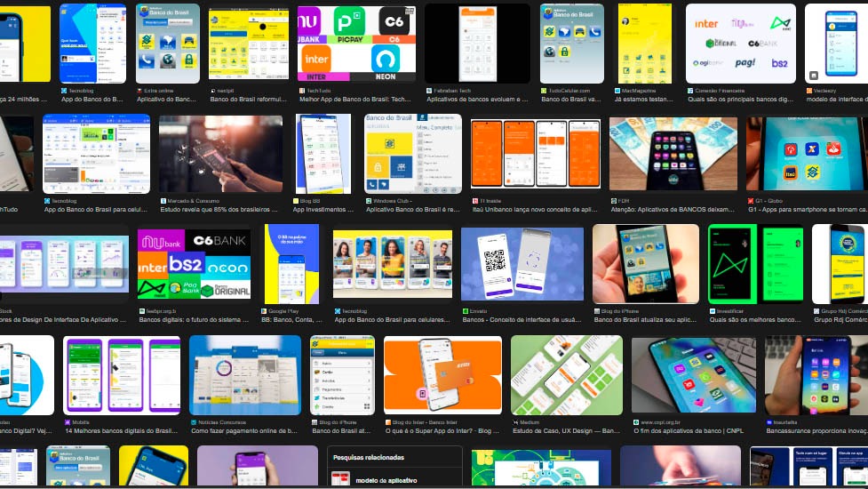Viewport: 868px width, 489px height.
Task: Open 'Como fazer pagamento online de b...' link
Action: pyautogui.click(x=244, y=430)
